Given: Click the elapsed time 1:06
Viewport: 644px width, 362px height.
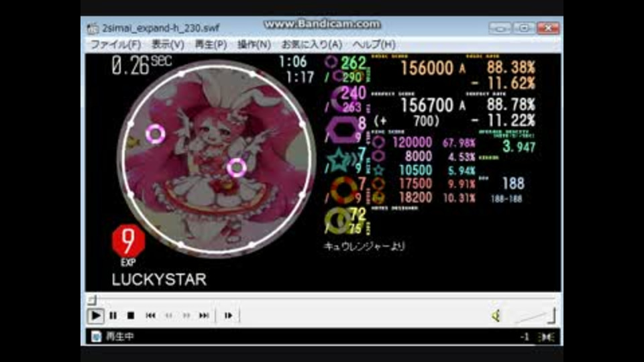Looking at the screenshot, I should (292, 62).
